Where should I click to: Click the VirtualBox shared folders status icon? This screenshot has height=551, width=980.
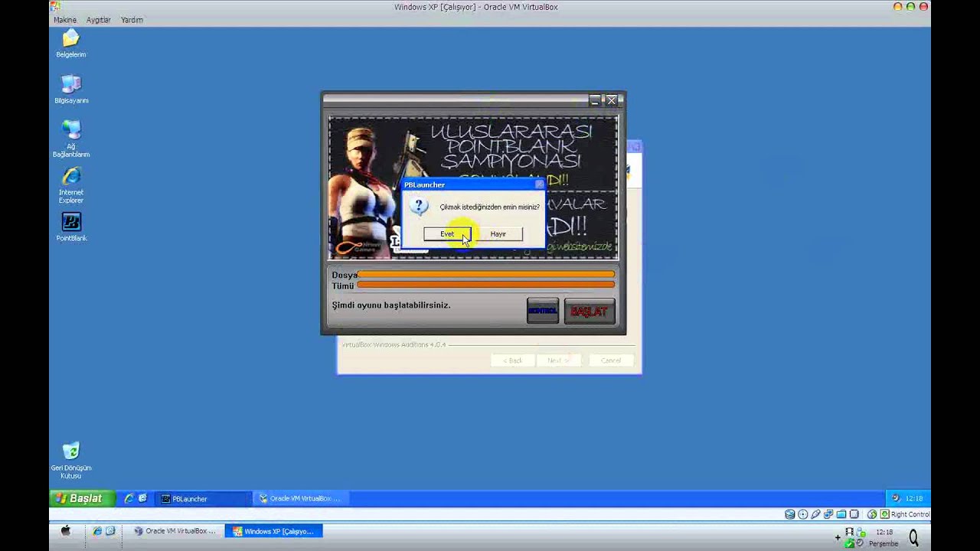point(841,514)
